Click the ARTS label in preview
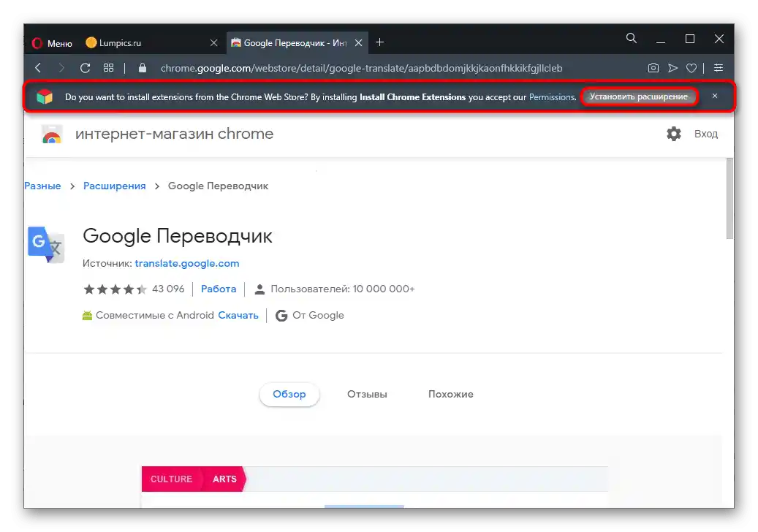 tap(224, 479)
